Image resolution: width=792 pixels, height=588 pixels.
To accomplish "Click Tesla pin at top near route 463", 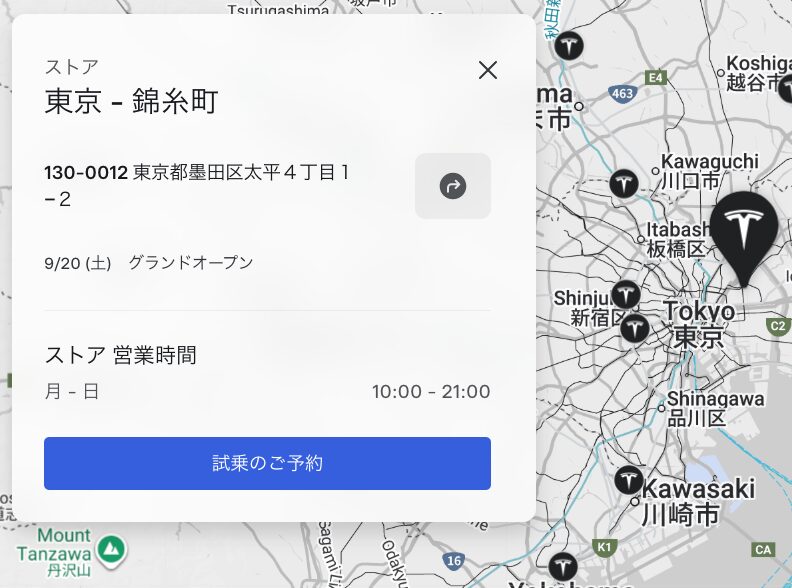I will [569, 46].
